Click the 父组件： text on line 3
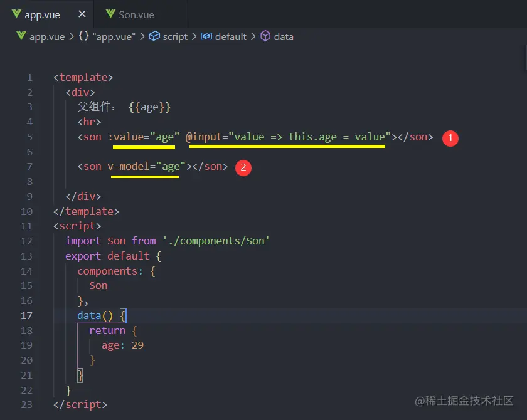Screen dimensions: 527x420 pyautogui.click(x=97, y=107)
